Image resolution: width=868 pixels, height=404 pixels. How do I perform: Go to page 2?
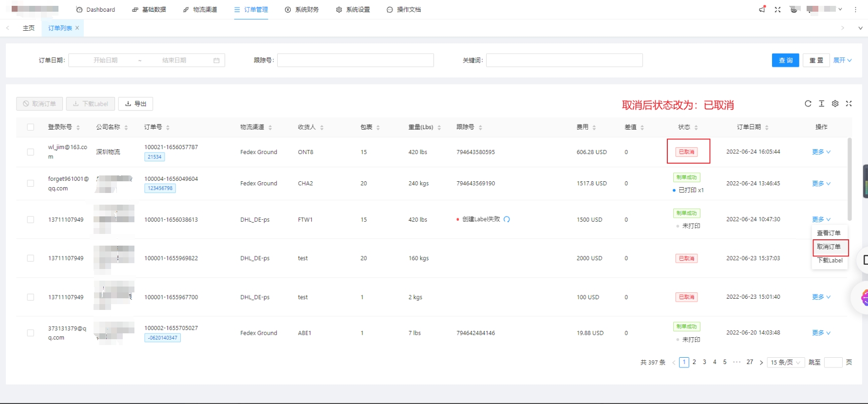click(694, 362)
